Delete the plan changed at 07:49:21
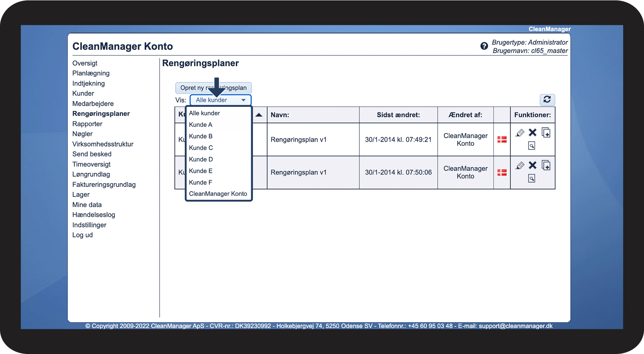This screenshot has width=644, height=354. click(x=532, y=133)
